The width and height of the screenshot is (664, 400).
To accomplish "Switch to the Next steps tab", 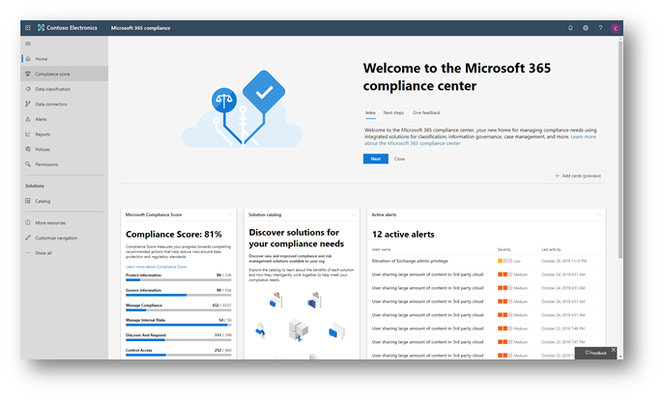I will pos(393,113).
